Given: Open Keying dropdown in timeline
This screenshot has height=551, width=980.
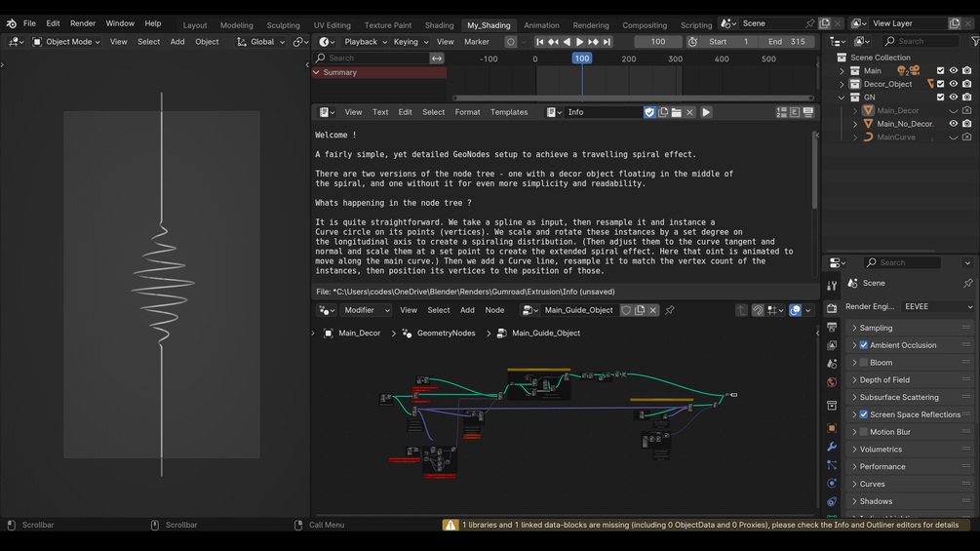Looking at the screenshot, I should click(411, 42).
